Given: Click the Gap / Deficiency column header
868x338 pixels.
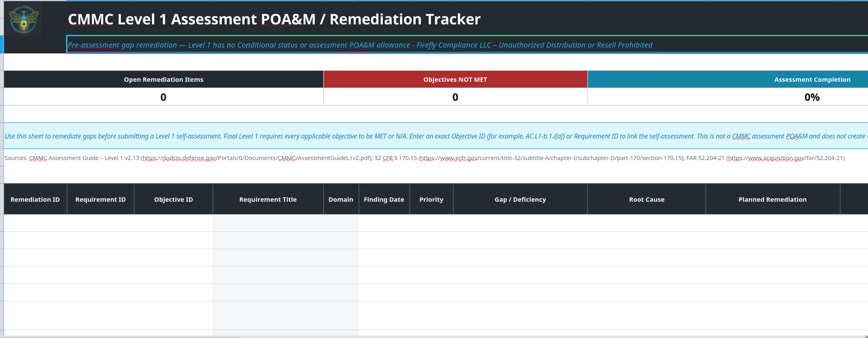Looking at the screenshot, I should point(520,199).
